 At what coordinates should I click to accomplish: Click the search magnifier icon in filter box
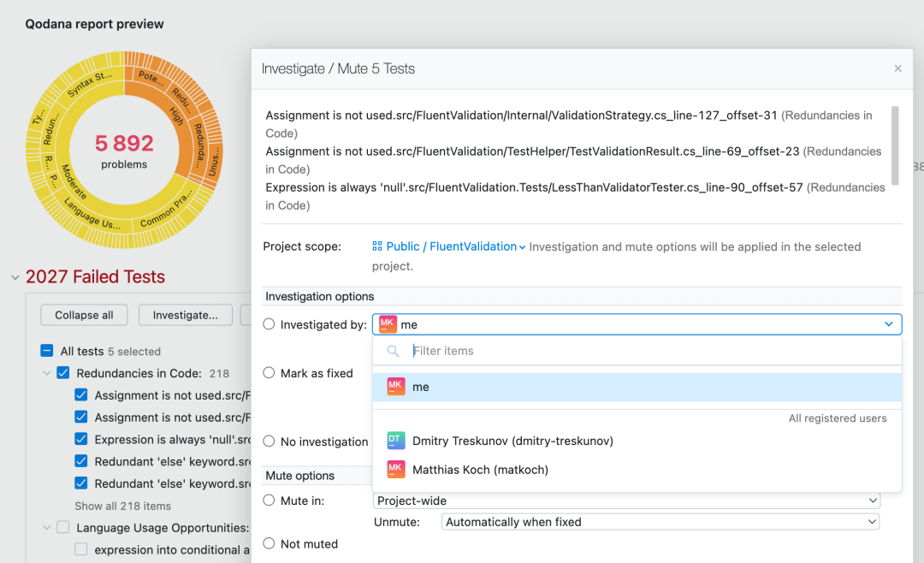point(393,352)
